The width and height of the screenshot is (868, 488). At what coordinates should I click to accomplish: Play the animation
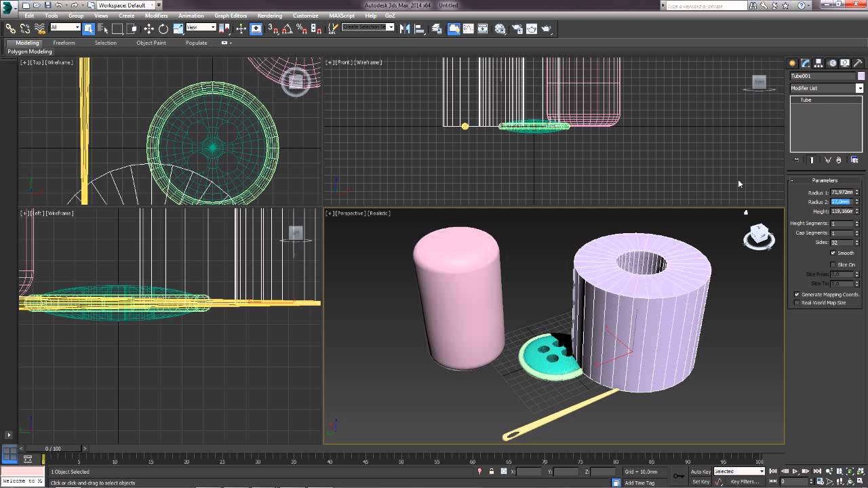(795, 471)
